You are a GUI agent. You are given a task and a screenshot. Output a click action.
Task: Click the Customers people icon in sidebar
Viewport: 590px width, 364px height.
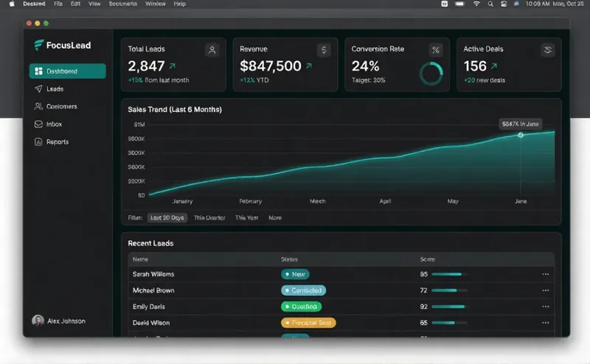(38, 106)
